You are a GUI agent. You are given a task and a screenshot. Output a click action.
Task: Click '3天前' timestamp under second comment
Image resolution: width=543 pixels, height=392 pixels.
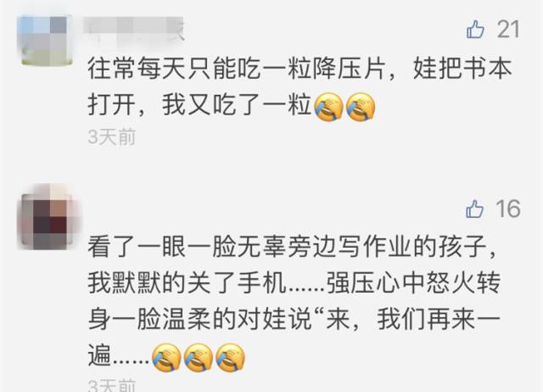pyautogui.click(x=111, y=386)
